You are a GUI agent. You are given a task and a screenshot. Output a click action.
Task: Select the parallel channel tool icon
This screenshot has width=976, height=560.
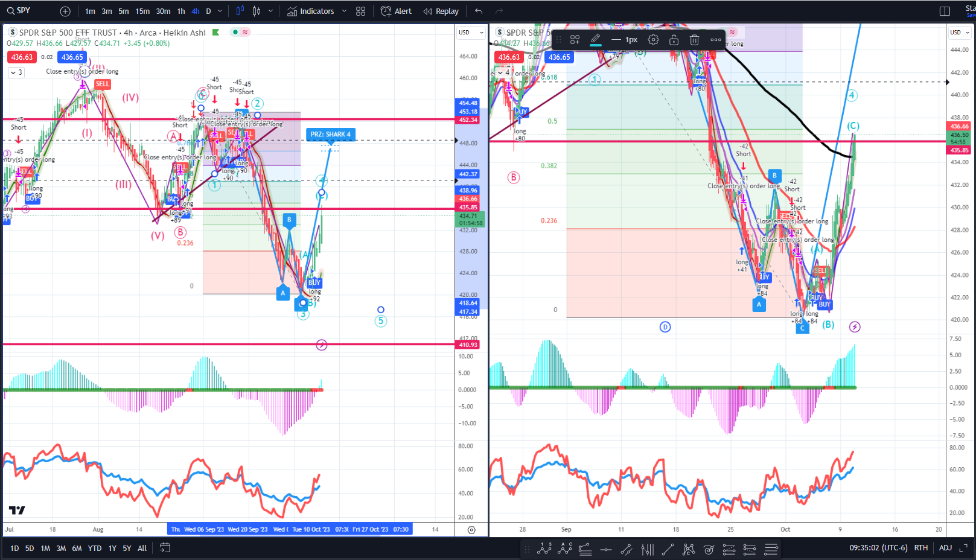627,549
